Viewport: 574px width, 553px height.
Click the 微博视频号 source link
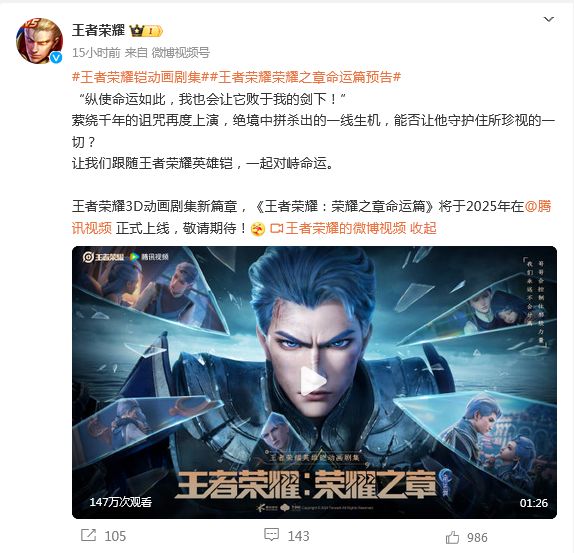coord(181,53)
